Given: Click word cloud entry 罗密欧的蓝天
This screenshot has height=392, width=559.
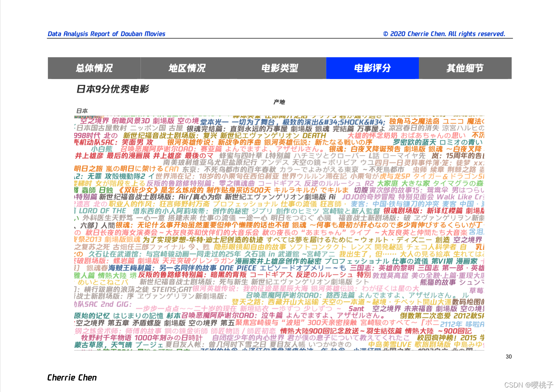Looking at the screenshot, I should (x=415, y=142).
